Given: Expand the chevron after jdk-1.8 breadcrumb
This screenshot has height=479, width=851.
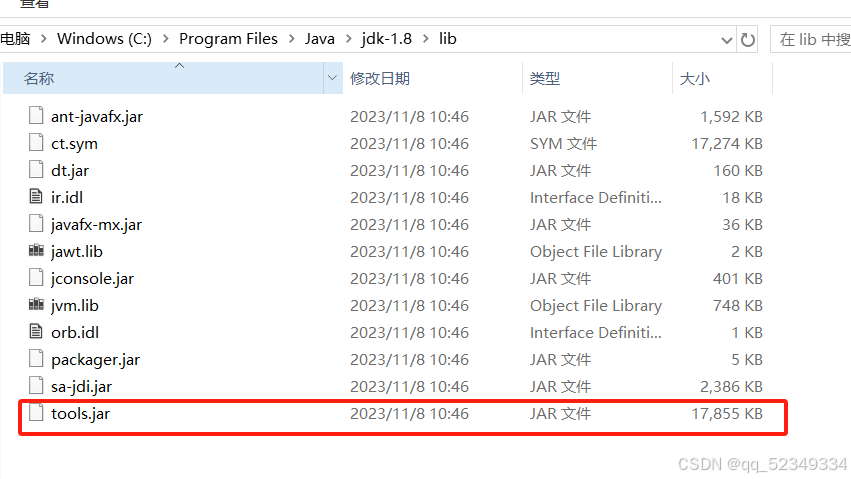Looking at the screenshot, I should pos(426,39).
